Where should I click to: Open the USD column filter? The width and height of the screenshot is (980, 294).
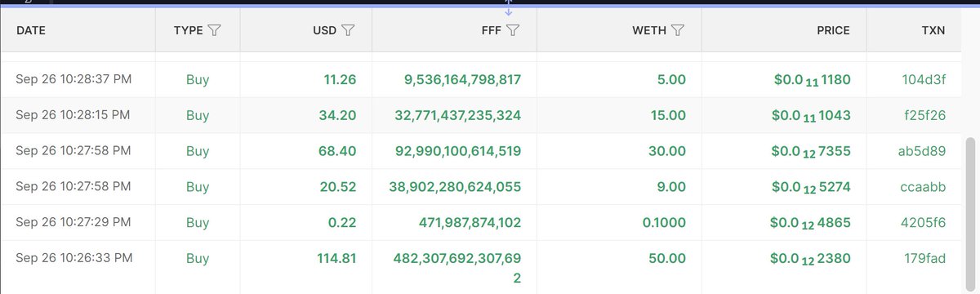point(347,30)
